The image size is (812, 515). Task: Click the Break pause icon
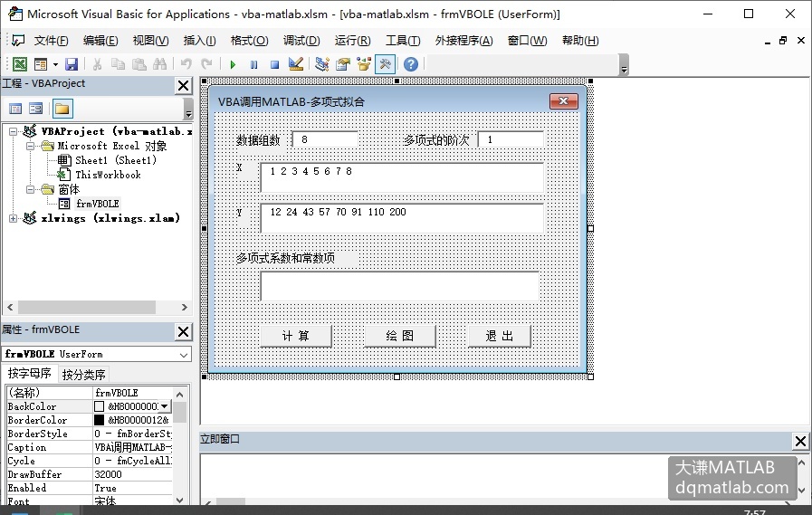(253, 64)
